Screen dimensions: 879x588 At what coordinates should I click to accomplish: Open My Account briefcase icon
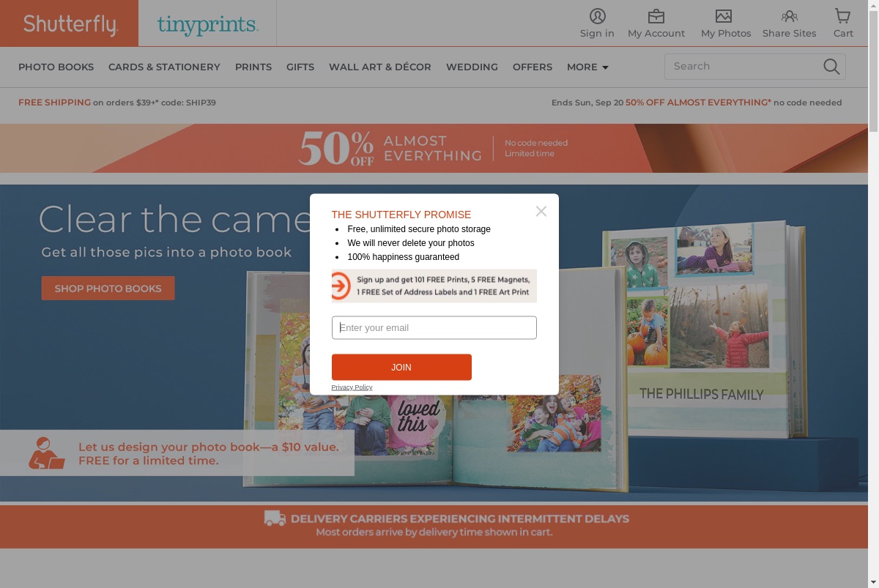click(x=656, y=16)
